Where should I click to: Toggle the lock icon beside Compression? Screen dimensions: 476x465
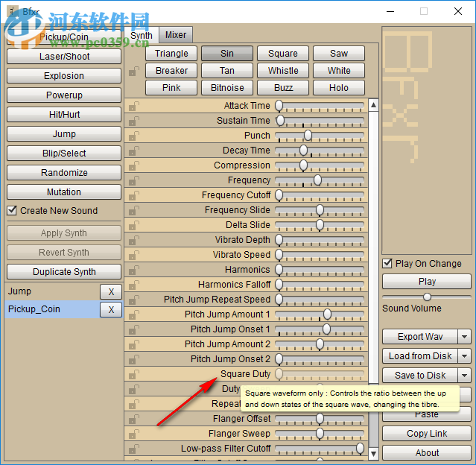coord(134,165)
